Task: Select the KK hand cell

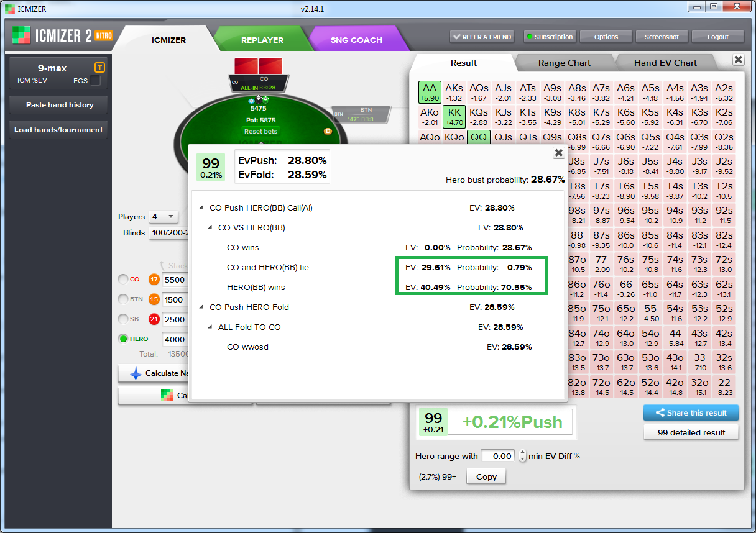Action: click(454, 117)
